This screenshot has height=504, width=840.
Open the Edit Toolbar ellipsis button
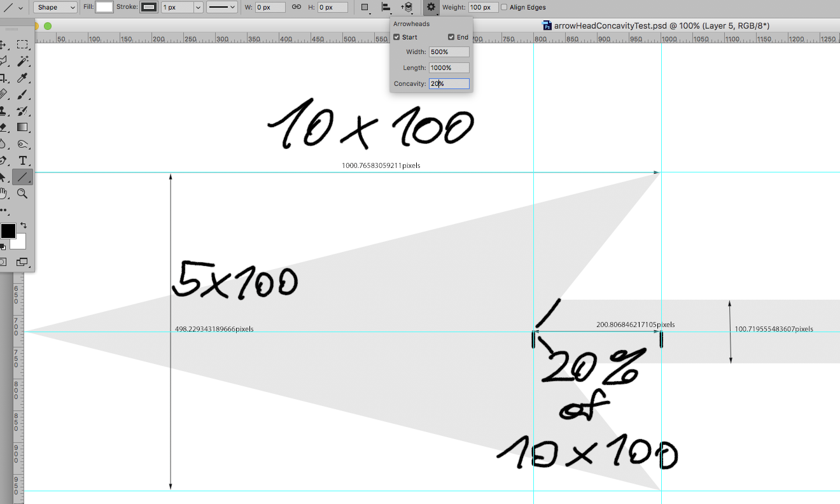[x=4, y=210]
